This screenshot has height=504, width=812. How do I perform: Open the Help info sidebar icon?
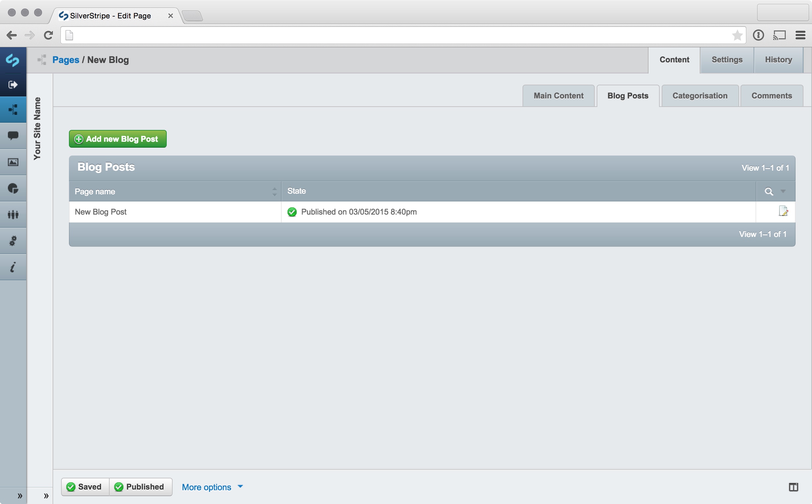click(x=13, y=267)
